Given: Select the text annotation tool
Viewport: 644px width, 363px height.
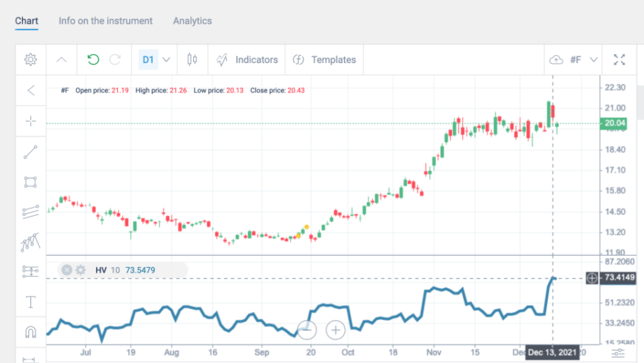Looking at the screenshot, I should [x=31, y=302].
